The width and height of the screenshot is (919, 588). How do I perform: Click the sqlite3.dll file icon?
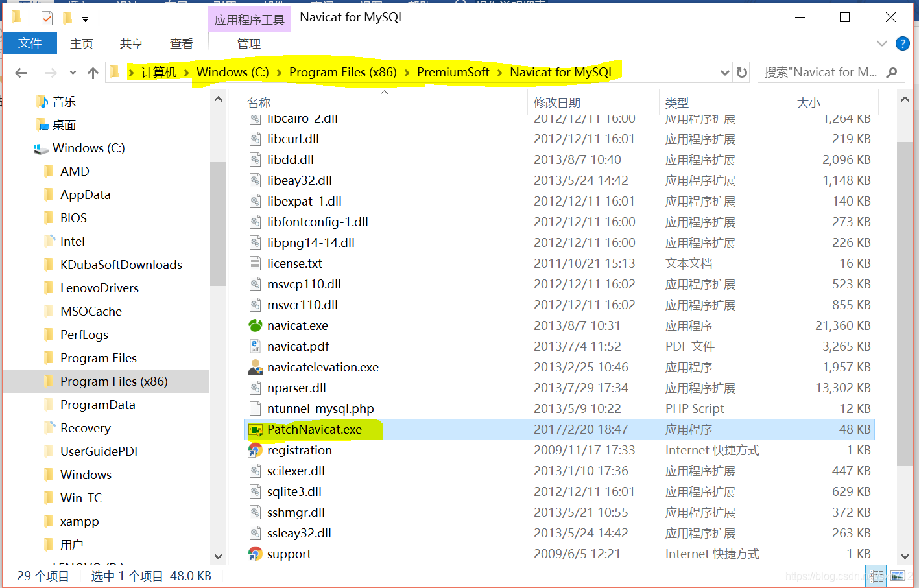(256, 491)
